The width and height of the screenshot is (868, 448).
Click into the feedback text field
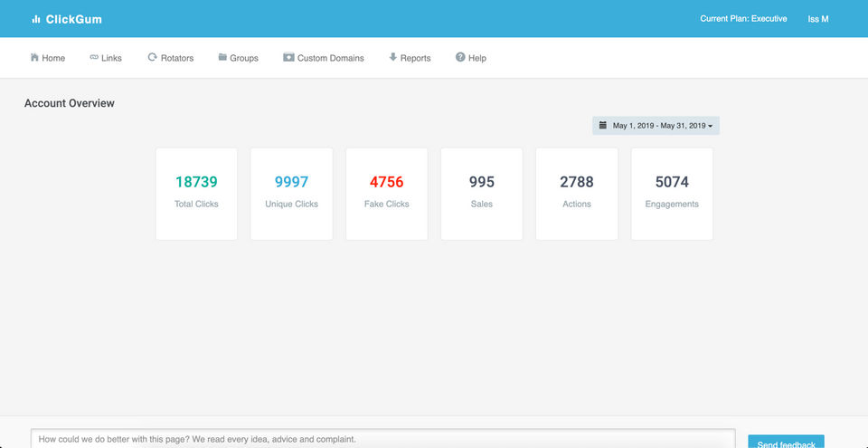coord(383,438)
